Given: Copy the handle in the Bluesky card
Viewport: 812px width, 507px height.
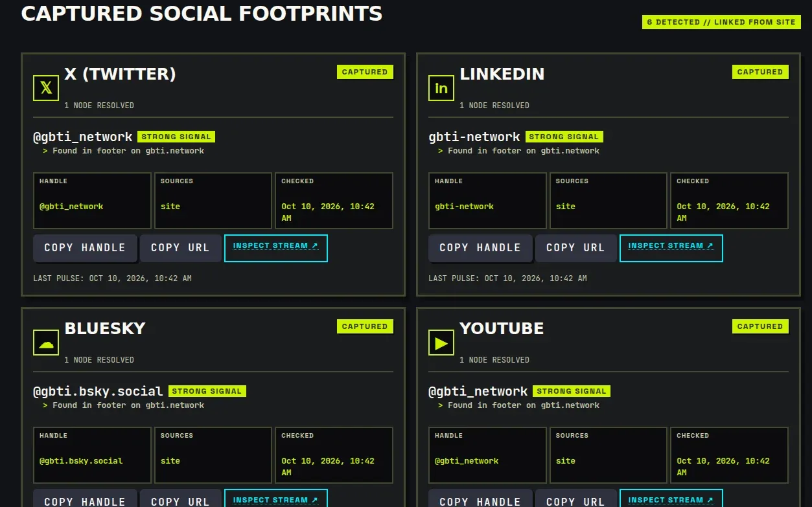Looking at the screenshot, I should [85, 499].
